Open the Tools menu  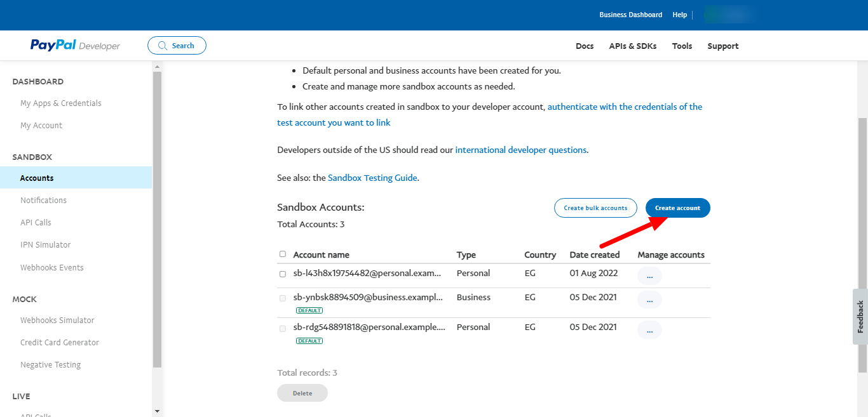point(682,46)
